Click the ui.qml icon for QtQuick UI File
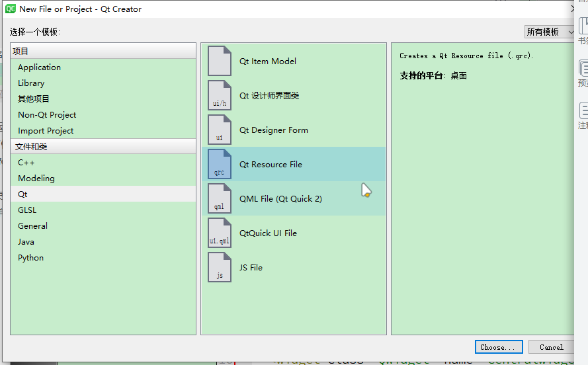The height and width of the screenshot is (365, 588). pos(220,233)
